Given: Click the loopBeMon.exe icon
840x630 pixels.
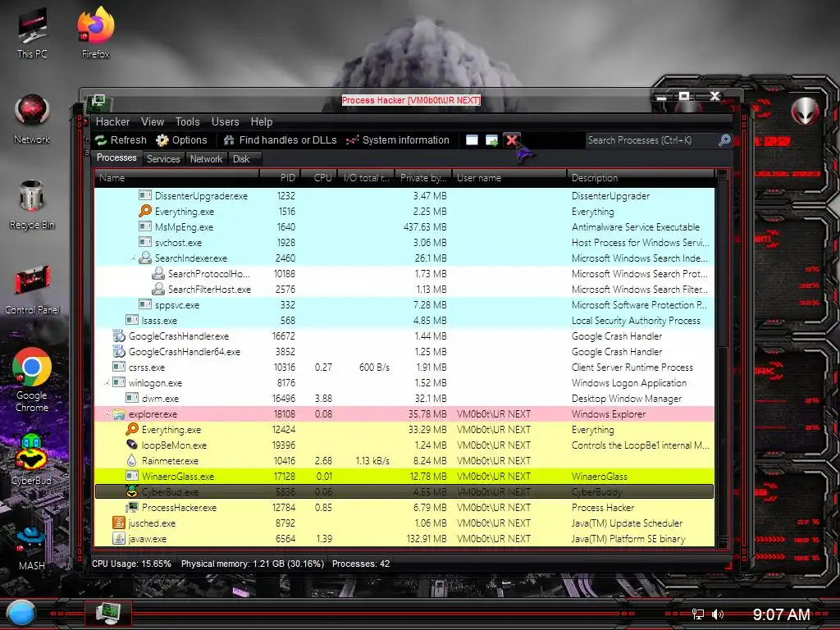Looking at the screenshot, I should pos(132,445).
